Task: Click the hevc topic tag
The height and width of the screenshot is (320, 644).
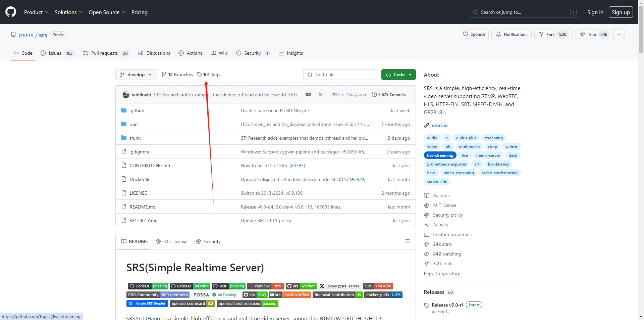Action: (431, 173)
